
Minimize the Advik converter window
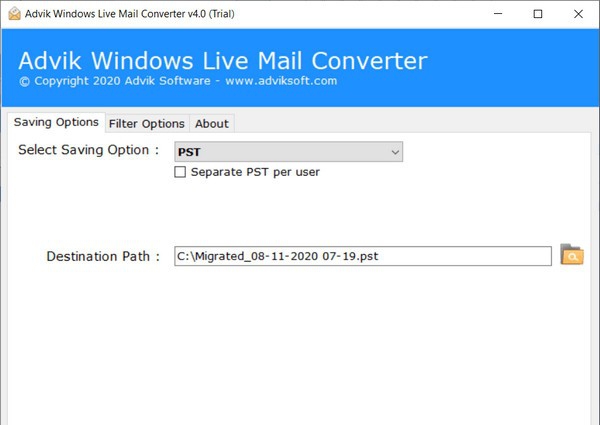coord(498,14)
